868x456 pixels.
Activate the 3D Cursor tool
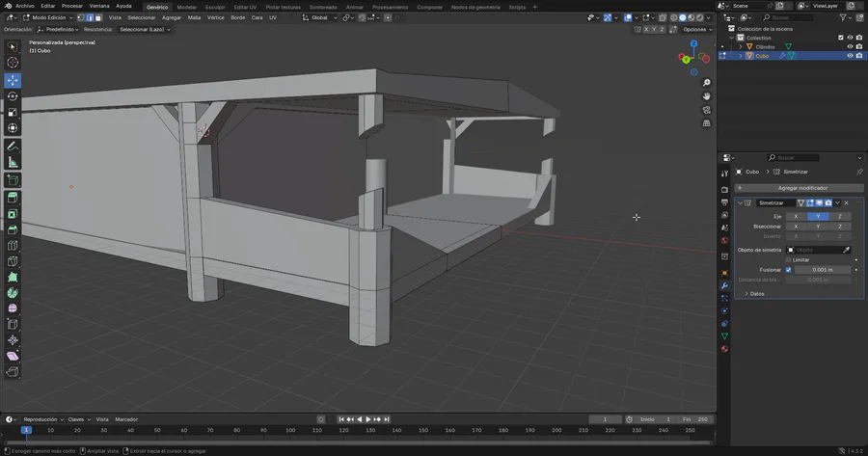pos(13,63)
